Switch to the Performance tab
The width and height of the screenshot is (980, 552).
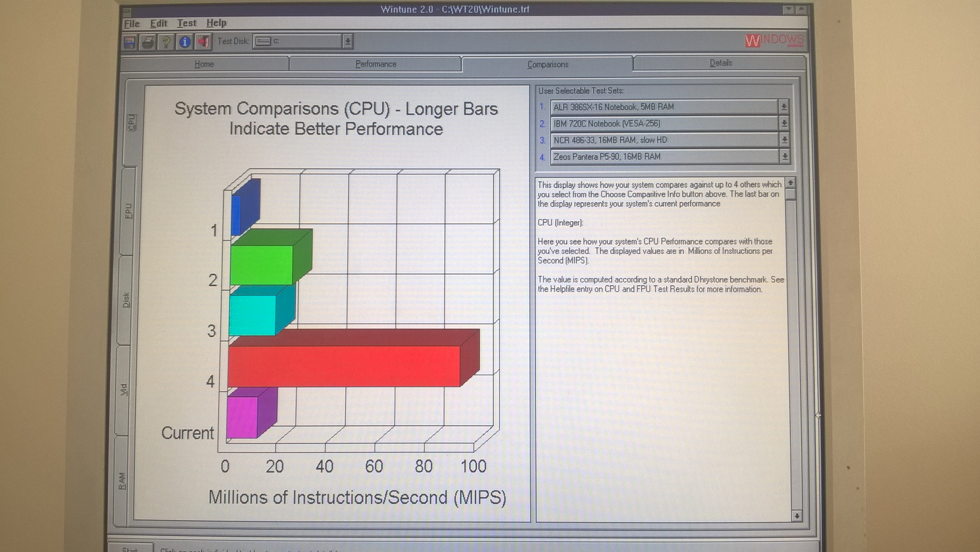tap(376, 64)
